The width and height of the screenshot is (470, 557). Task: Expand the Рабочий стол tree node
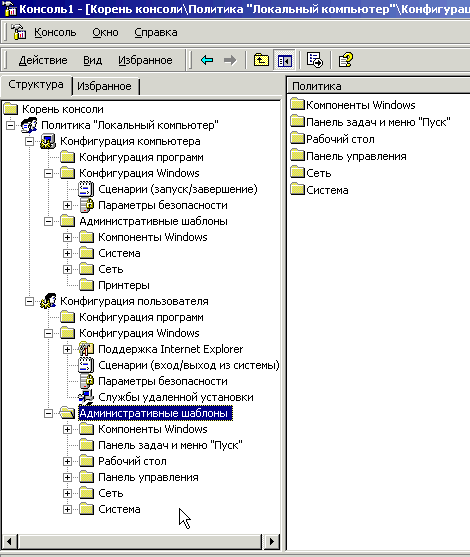pyautogui.click(x=67, y=461)
